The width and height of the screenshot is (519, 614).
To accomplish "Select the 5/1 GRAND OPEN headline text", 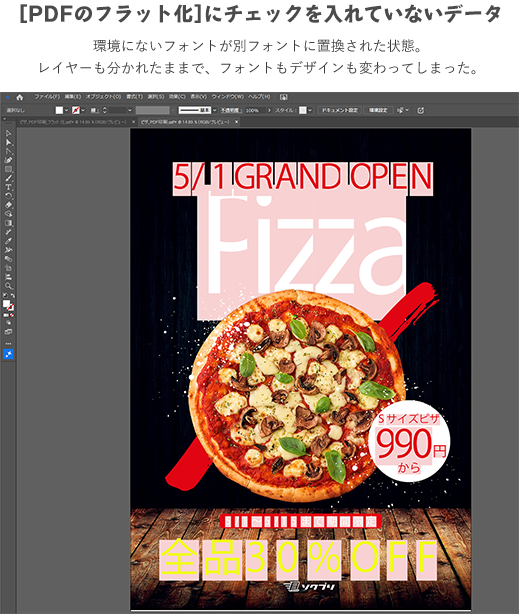I will click(302, 177).
